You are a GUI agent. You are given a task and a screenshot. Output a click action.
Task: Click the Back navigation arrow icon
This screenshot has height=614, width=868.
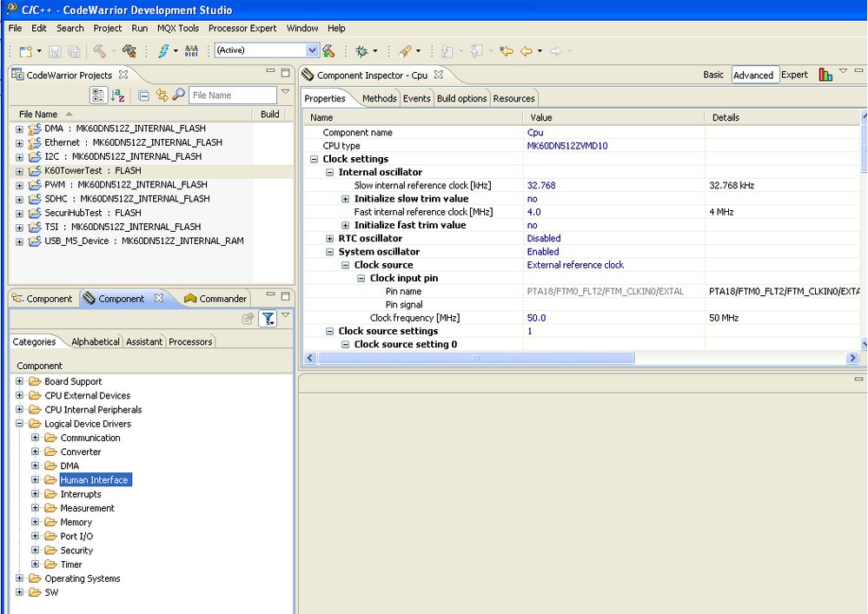[527, 51]
